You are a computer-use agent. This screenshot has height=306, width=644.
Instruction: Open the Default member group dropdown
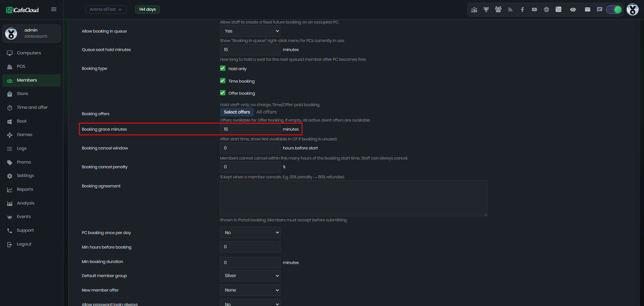pos(250,276)
